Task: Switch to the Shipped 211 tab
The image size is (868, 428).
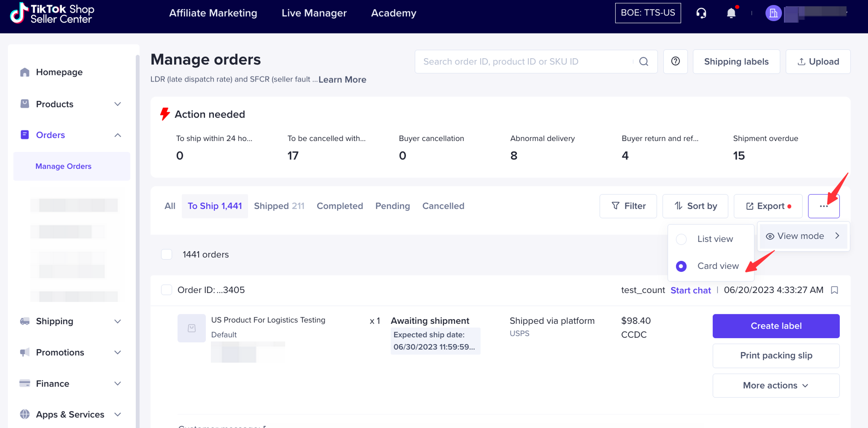Action: pyautogui.click(x=279, y=206)
